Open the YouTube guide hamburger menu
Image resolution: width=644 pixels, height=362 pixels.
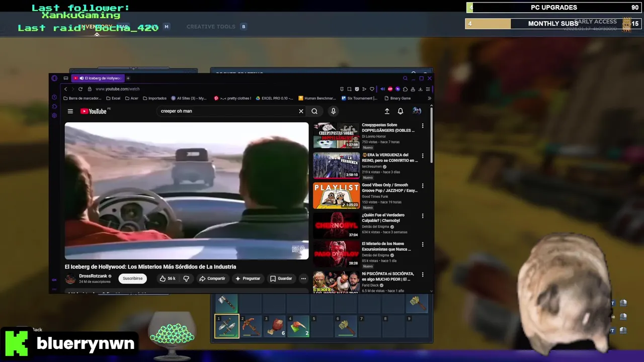(70, 111)
